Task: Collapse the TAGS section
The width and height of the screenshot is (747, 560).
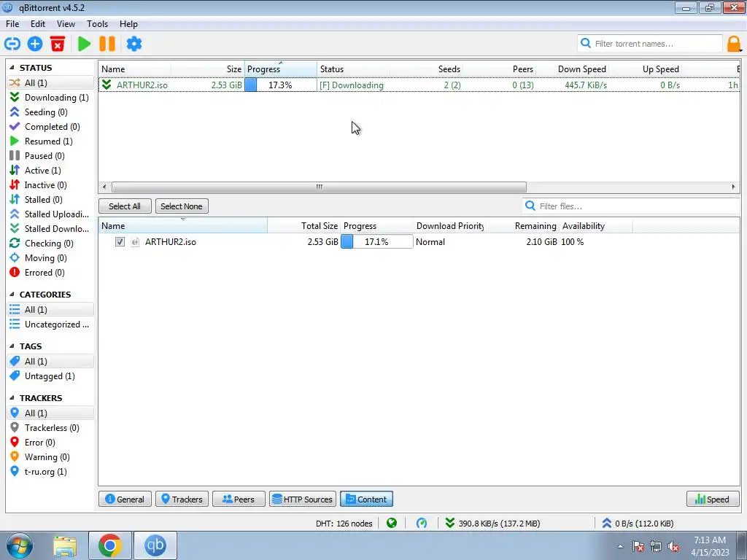Action: click(12, 346)
